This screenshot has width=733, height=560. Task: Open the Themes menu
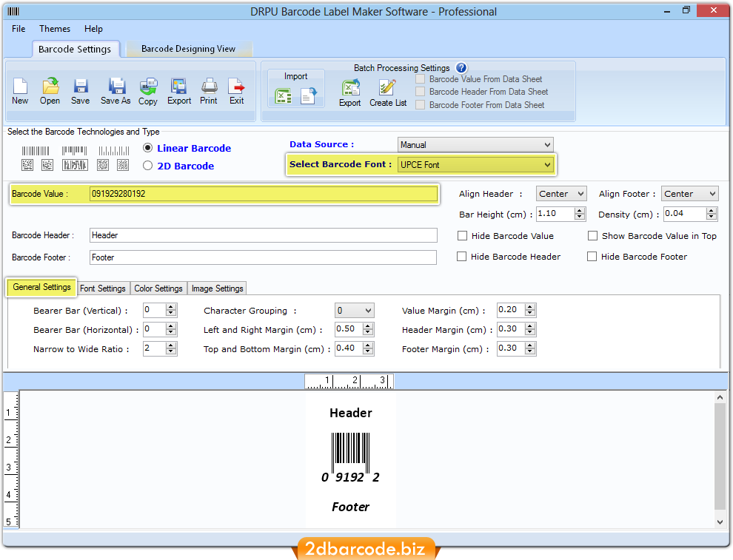coord(55,29)
